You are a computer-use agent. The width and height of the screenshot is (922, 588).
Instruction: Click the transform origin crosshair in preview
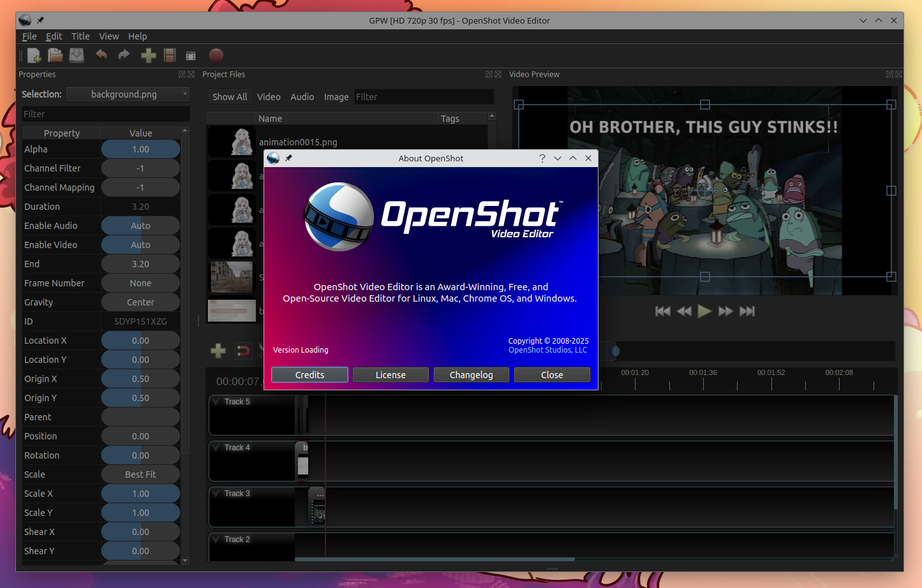pos(704,190)
